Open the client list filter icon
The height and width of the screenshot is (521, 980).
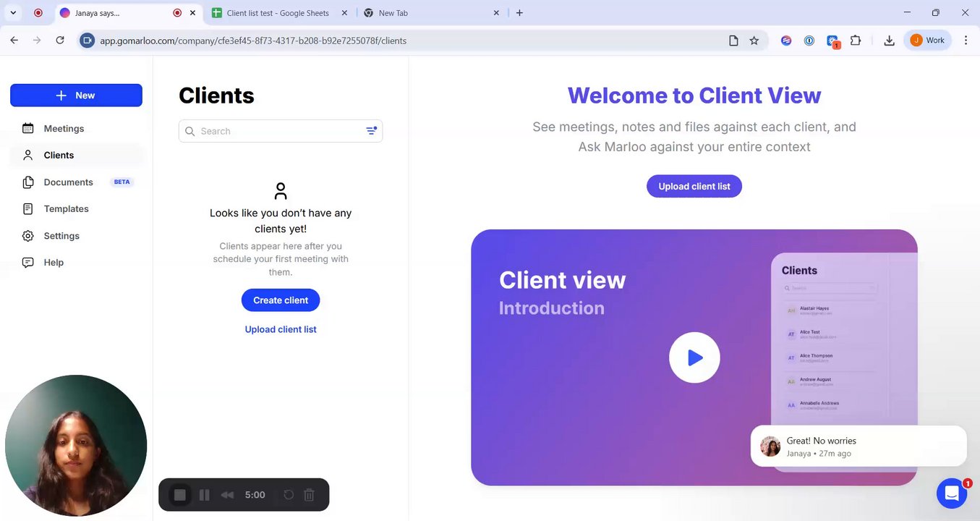371,131
